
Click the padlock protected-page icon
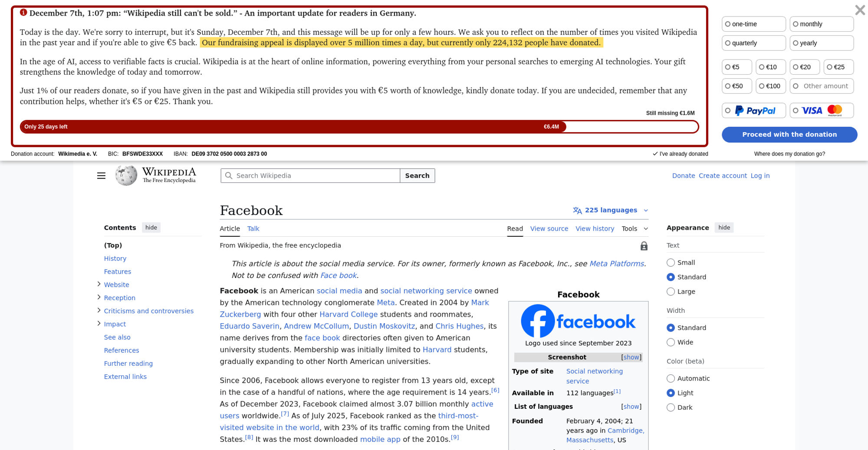coord(644,246)
